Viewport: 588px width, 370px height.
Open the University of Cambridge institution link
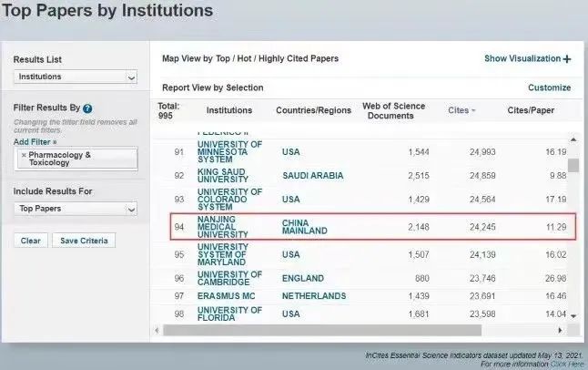[x=230, y=276]
